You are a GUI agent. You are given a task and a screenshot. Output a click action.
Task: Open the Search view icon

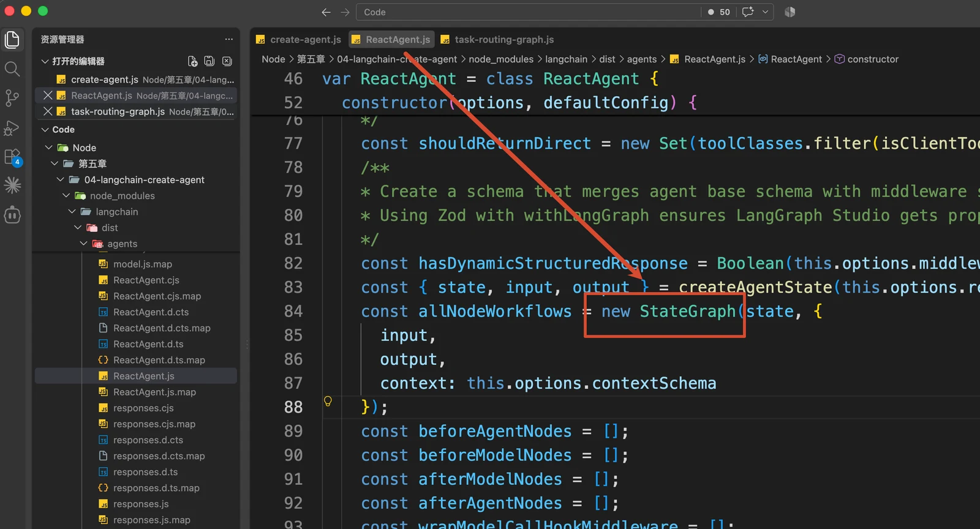coord(12,69)
